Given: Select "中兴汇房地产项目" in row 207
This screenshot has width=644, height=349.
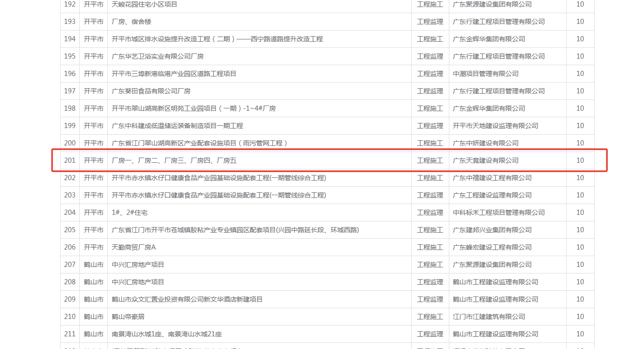Looking at the screenshot, I should click(138, 265).
